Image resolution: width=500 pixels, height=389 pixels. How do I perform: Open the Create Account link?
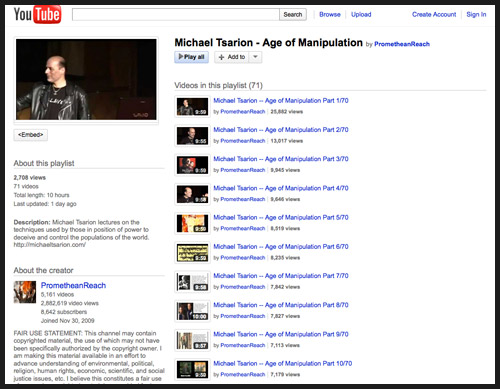pos(434,14)
